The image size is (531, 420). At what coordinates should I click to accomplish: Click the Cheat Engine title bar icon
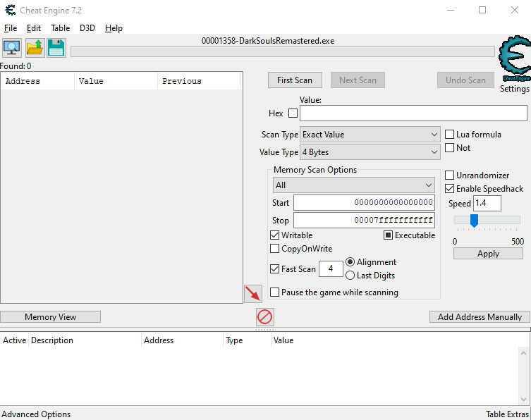[11, 10]
